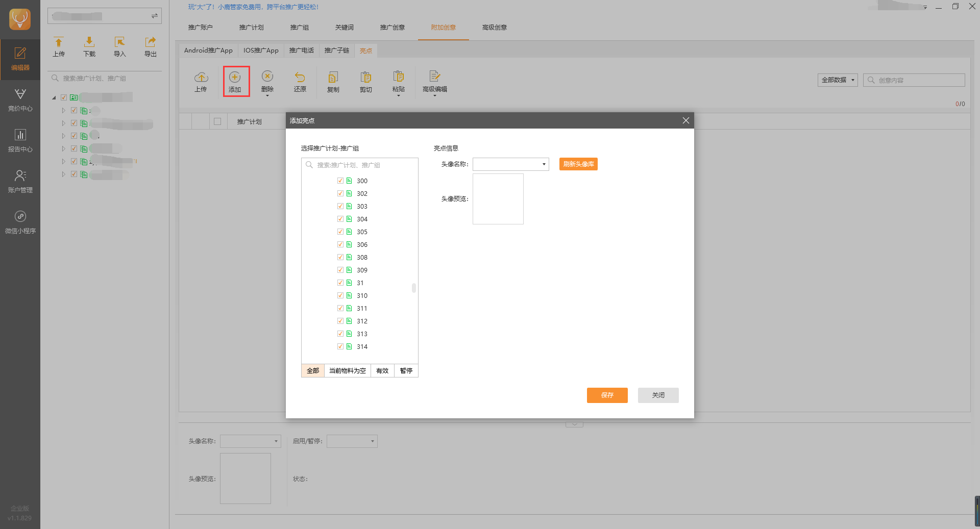Switch to the 推广创意 tab
Viewport: 980px width, 529px height.
click(393, 28)
